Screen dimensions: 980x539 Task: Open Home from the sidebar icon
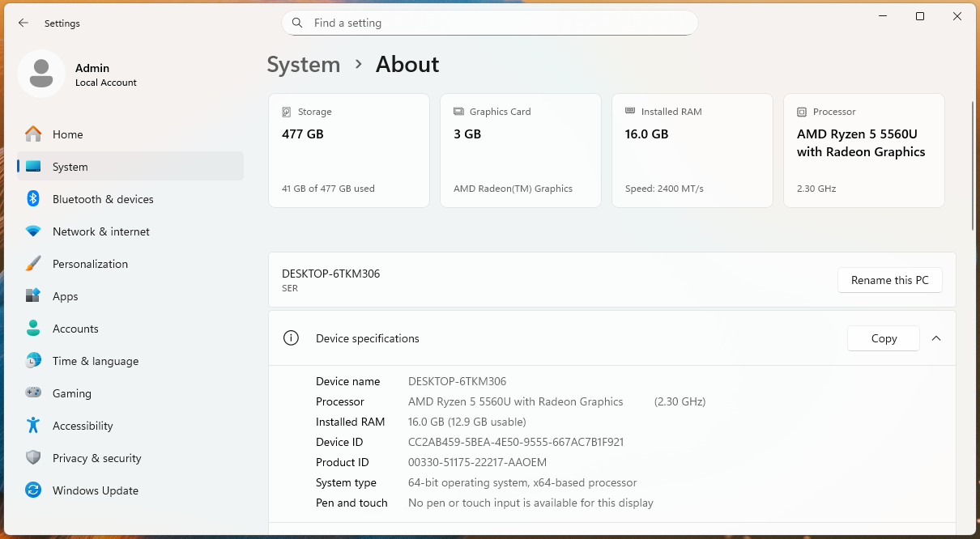[33, 134]
